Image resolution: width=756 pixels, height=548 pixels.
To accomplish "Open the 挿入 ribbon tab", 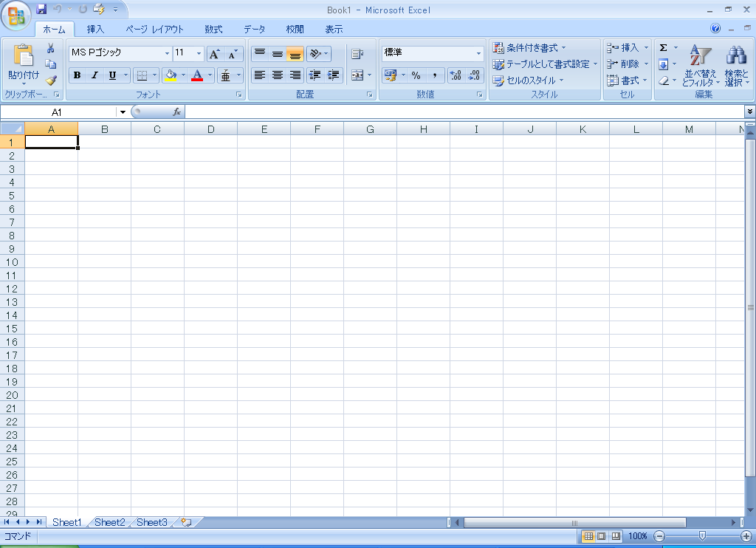I will coord(95,29).
